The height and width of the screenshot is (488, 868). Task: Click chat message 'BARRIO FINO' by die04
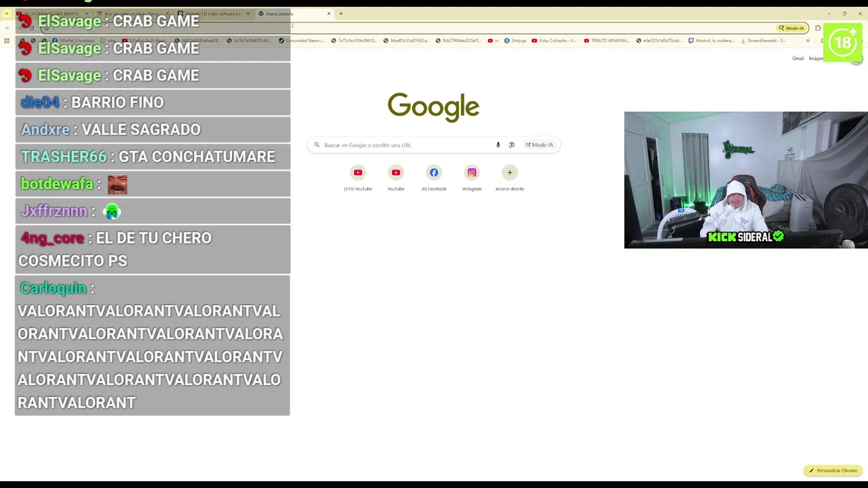[153, 102]
